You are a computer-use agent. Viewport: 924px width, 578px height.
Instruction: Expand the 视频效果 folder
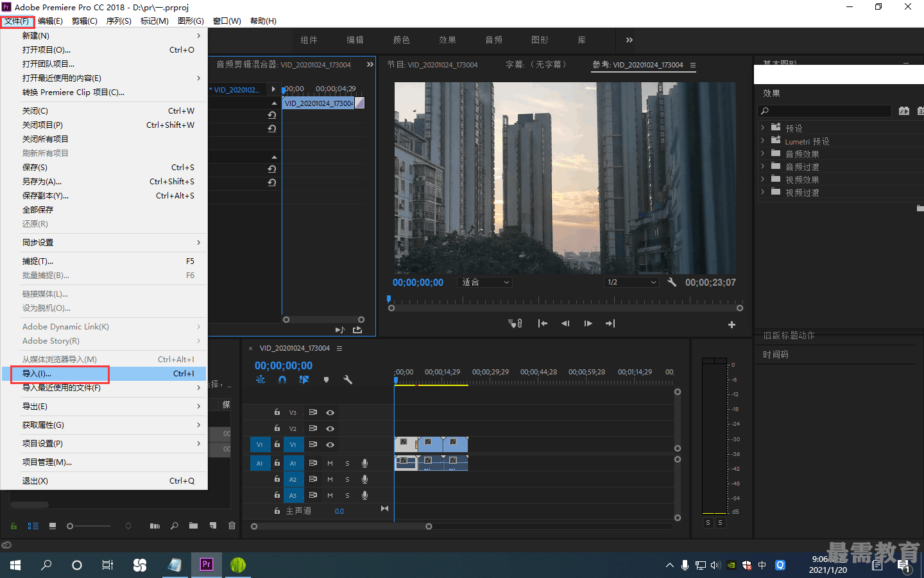coord(762,179)
